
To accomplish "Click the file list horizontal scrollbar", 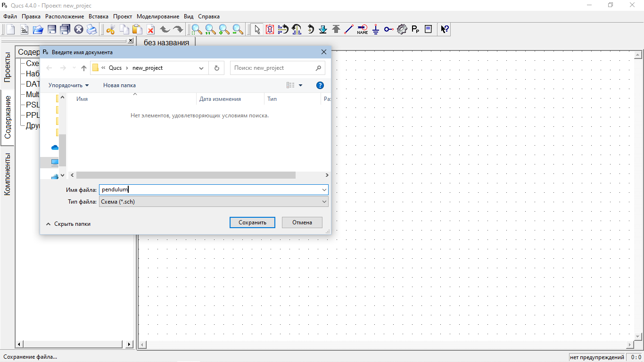I will [186, 175].
